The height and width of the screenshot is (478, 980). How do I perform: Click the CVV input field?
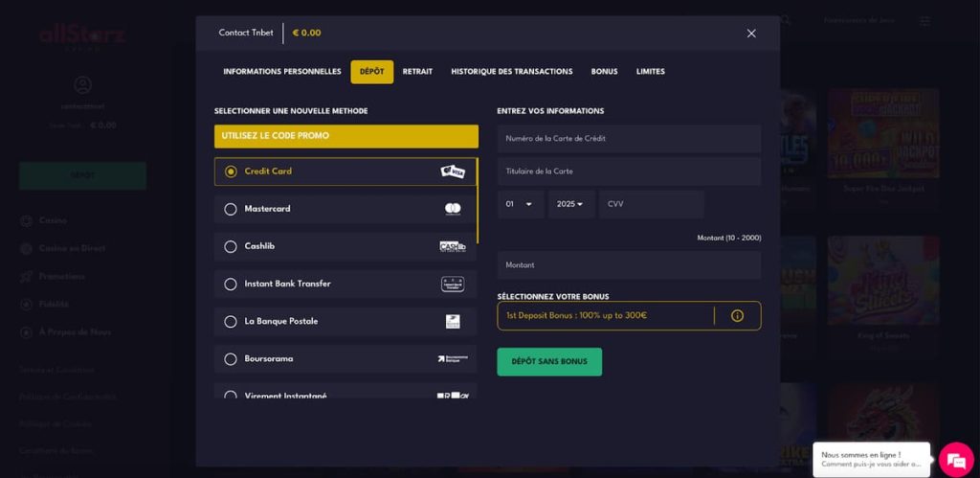tap(651, 205)
